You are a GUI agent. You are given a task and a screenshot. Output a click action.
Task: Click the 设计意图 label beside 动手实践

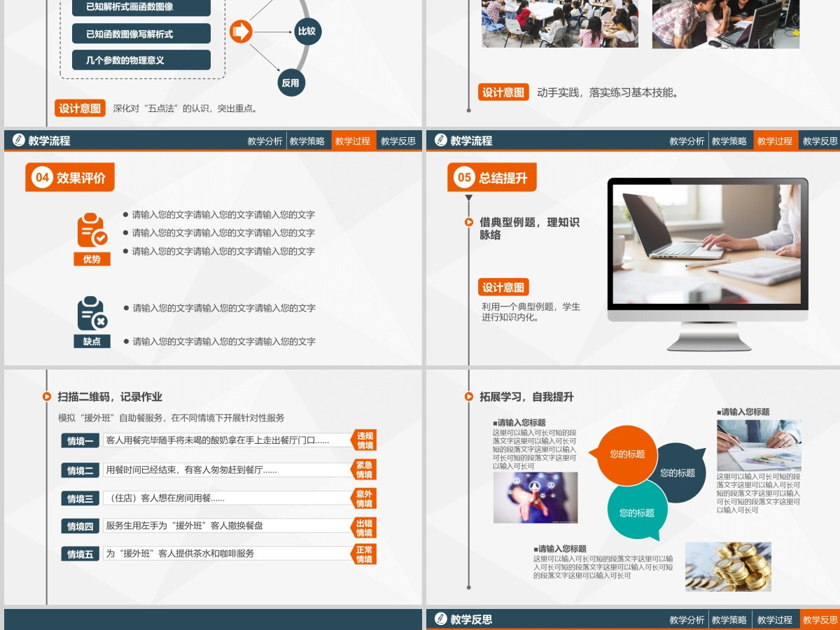tap(503, 92)
